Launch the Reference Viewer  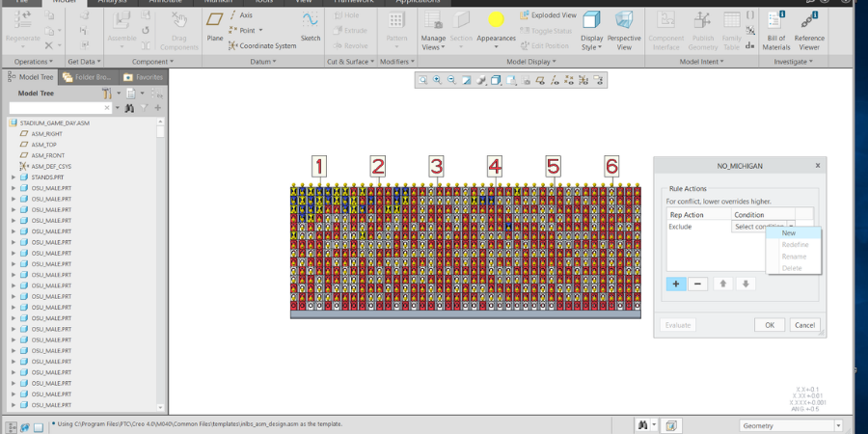tap(809, 27)
